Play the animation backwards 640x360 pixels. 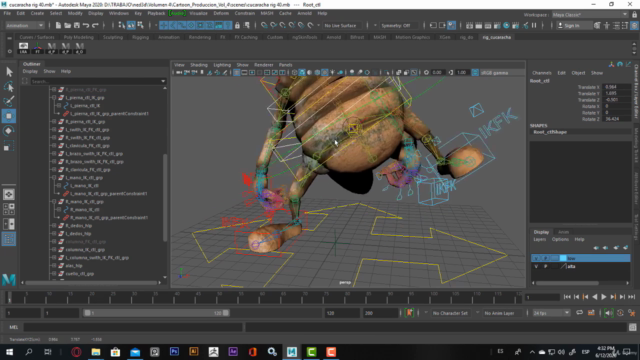point(595,297)
